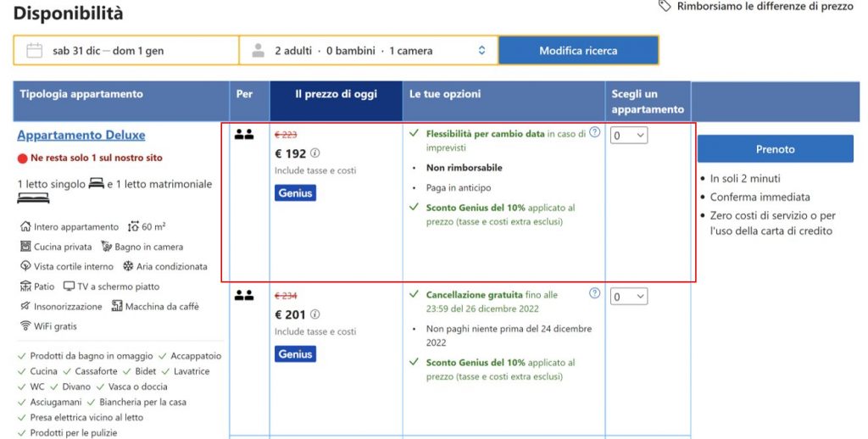
Task: Click the WiFi gratis icon
Action: click(x=25, y=326)
